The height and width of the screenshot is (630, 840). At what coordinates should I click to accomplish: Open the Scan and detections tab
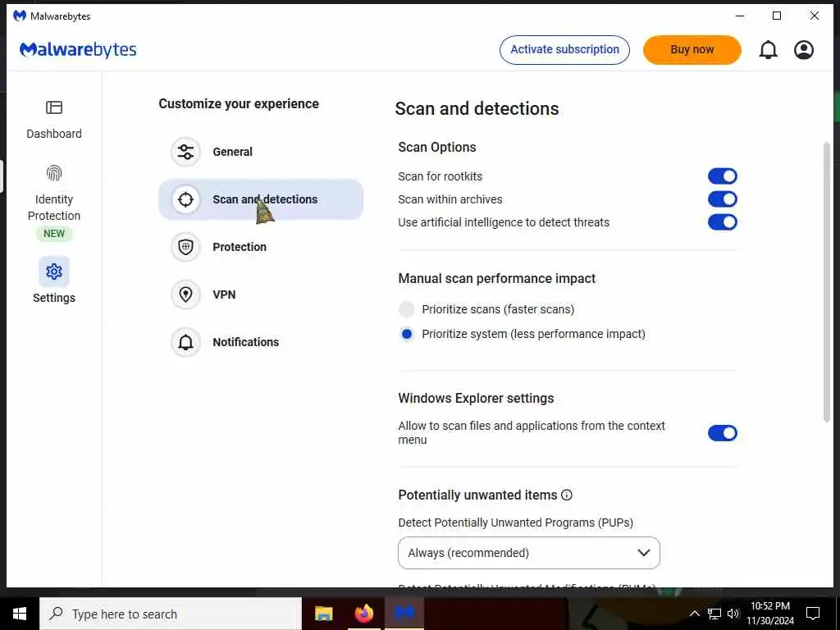(261, 199)
